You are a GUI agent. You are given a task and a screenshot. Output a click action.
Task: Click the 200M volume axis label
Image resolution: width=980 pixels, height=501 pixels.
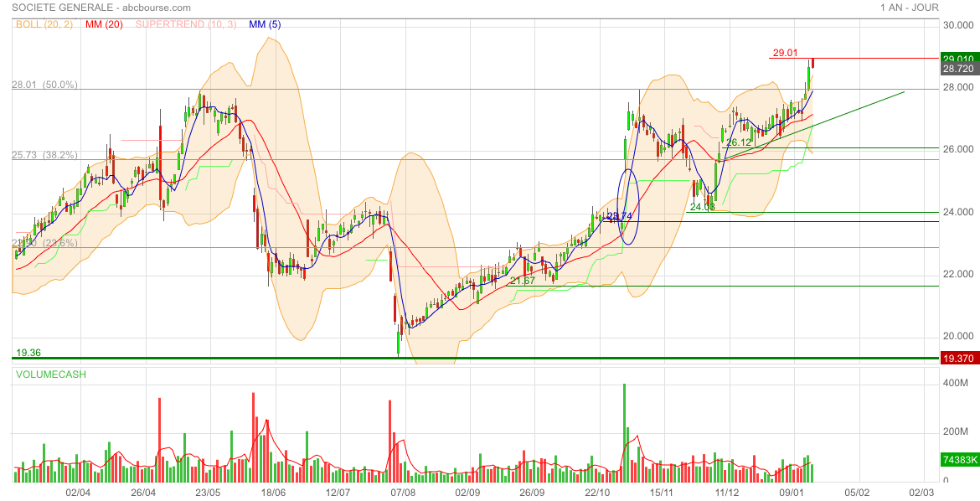pos(956,432)
